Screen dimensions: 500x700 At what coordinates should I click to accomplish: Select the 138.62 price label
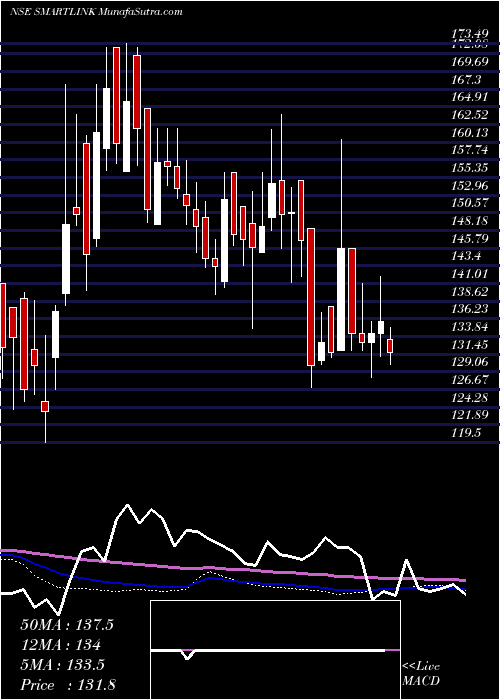coord(470,292)
